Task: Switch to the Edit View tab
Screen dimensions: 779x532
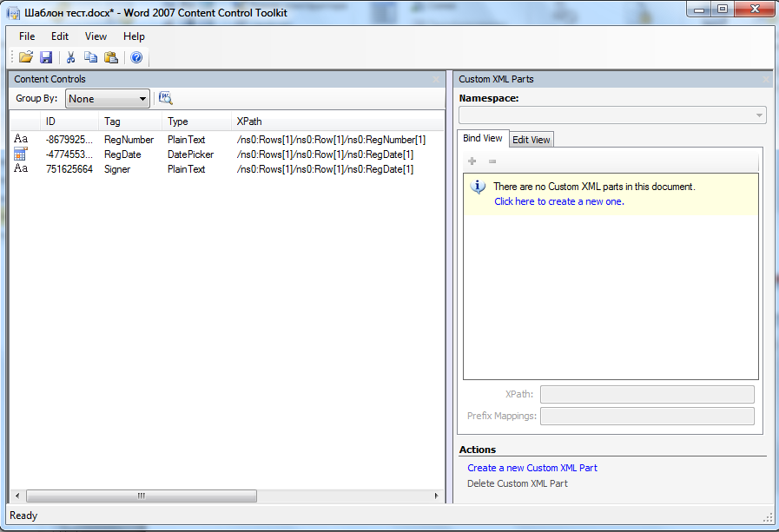Action: (x=531, y=140)
